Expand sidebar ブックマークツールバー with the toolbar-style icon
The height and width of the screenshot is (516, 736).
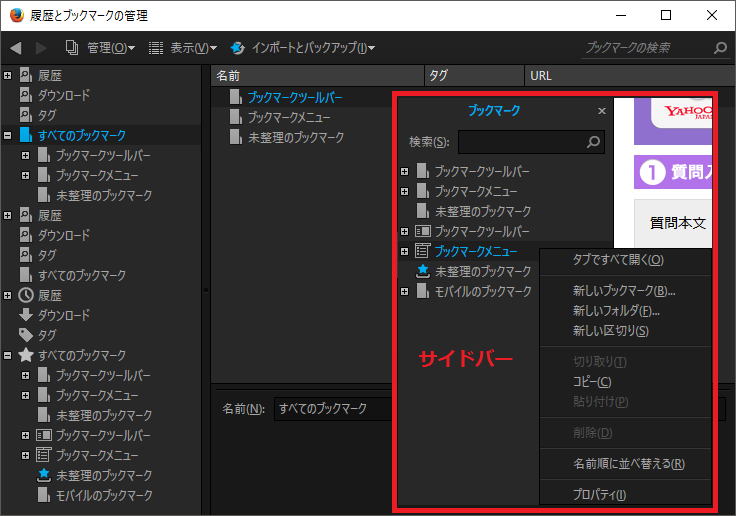coord(405,231)
